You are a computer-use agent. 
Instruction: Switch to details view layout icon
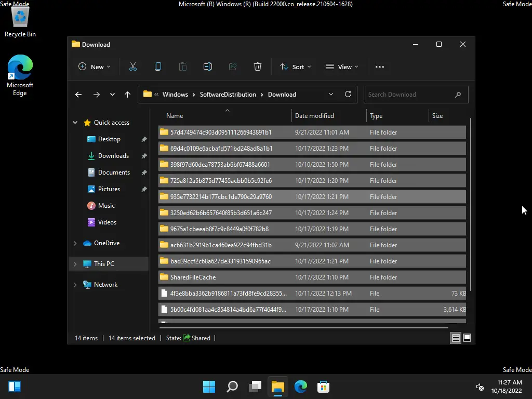click(x=456, y=338)
